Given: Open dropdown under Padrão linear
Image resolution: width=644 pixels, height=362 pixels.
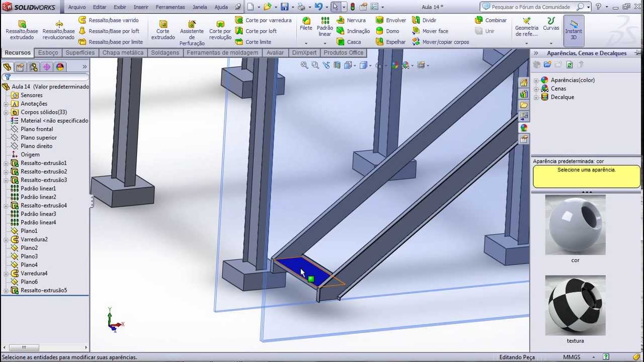Looking at the screenshot, I should [x=325, y=43].
